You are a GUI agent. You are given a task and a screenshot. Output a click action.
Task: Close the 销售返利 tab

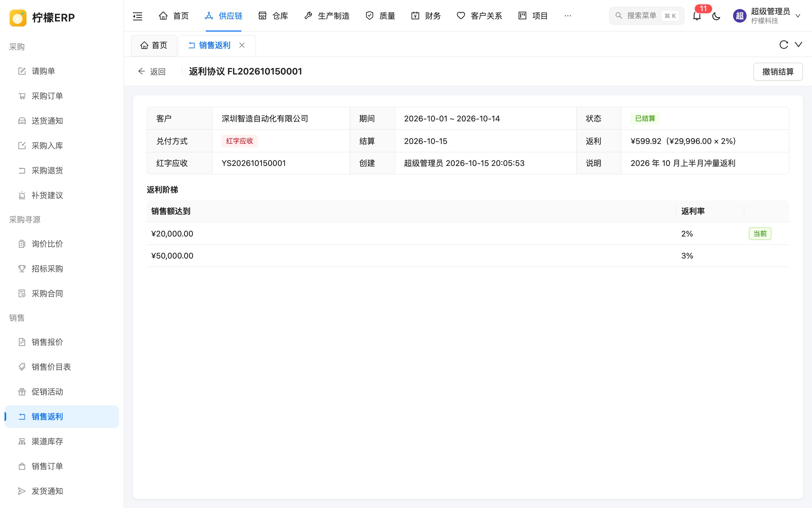(x=242, y=45)
